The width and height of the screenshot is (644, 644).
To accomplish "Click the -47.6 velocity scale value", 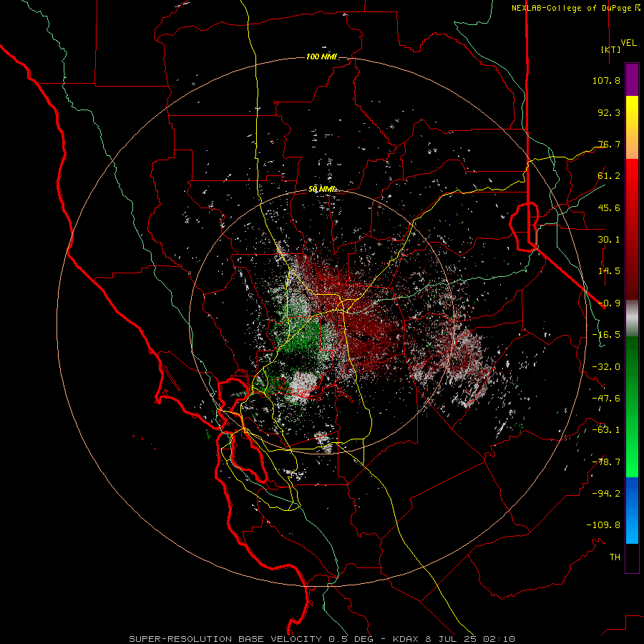I will point(606,399).
